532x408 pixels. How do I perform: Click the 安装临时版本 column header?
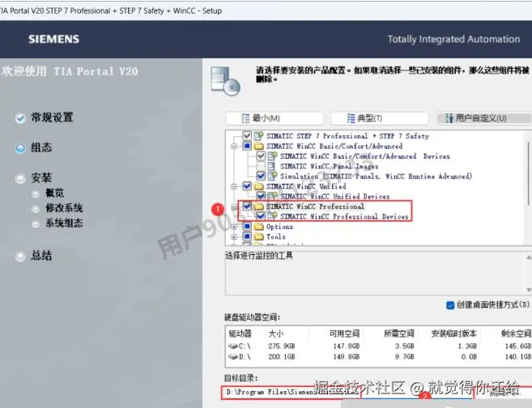(453, 334)
